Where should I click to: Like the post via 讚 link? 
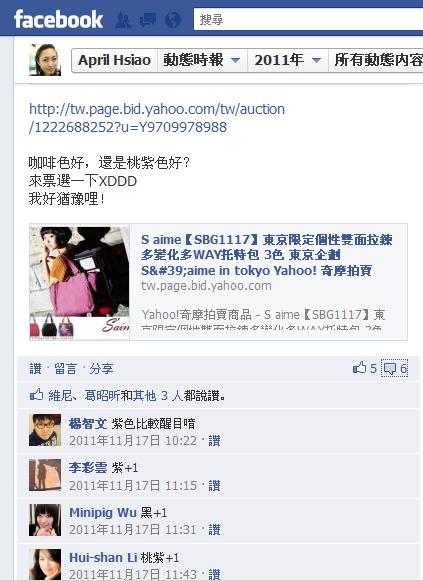(35, 369)
